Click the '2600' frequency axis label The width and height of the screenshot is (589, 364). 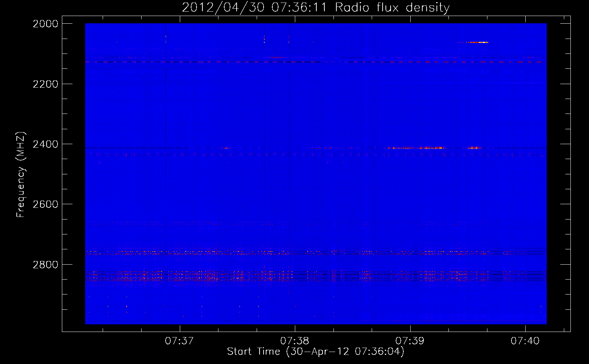coord(46,204)
